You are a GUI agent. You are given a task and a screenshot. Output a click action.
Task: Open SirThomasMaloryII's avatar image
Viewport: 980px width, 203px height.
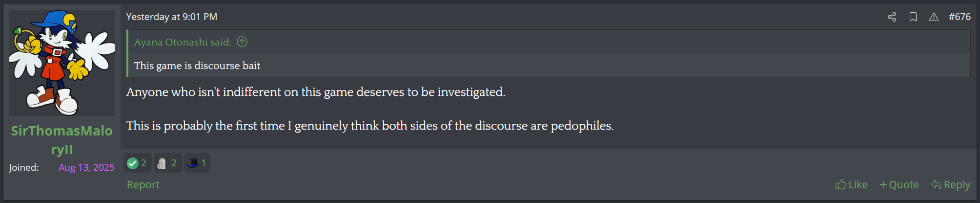(62, 63)
